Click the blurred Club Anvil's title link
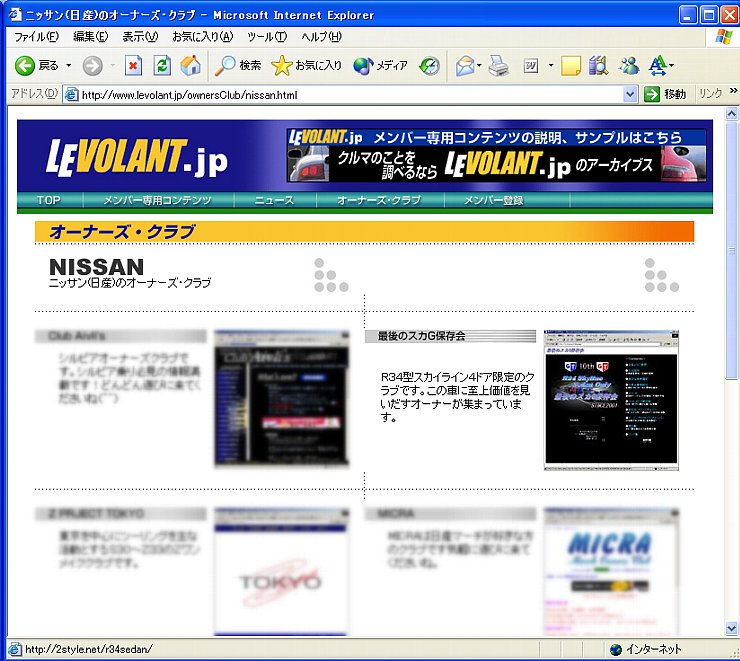The height and width of the screenshot is (661, 740). (x=77, y=336)
